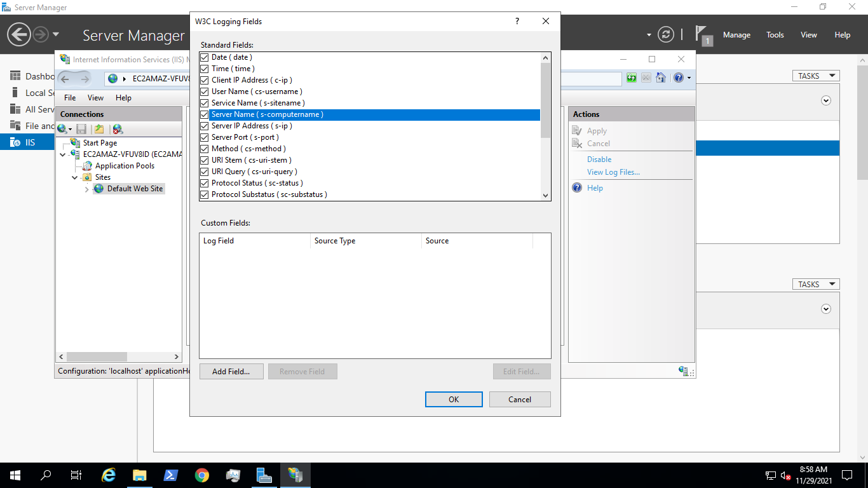Click the Home icon in IIS Manager toolbar
868x488 pixels.
(661, 78)
